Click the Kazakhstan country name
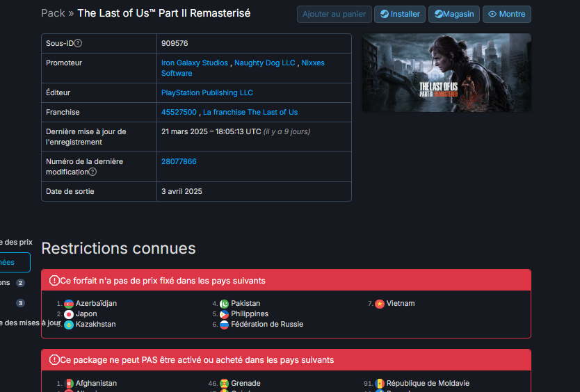This screenshot has width=580, height=392. (x=96, y=325)
